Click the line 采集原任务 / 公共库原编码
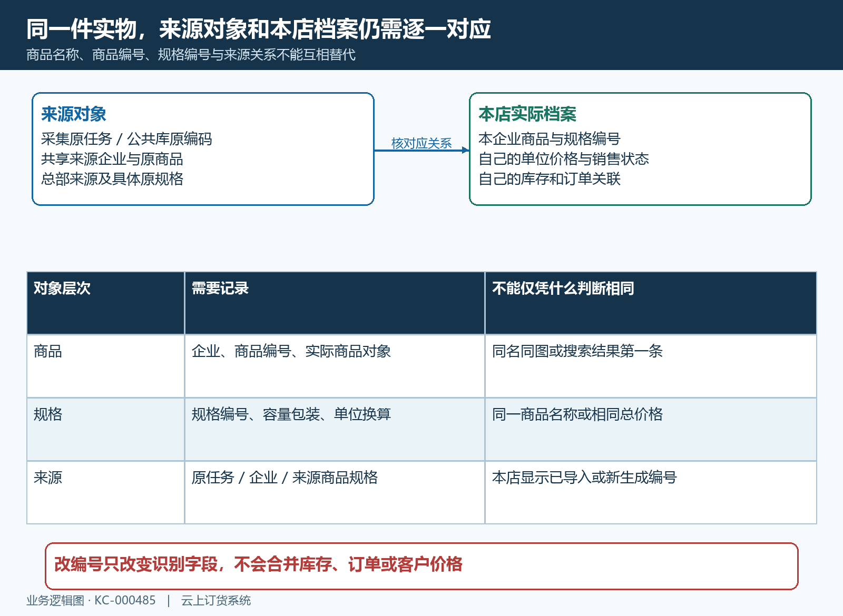This screenshot has height=616, width=843. (x=126, y=139)
